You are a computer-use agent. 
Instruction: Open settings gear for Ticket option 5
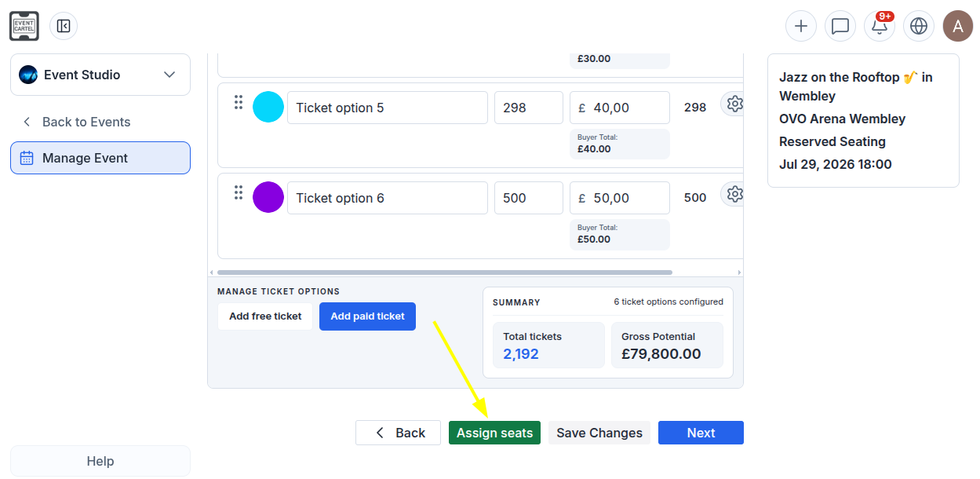point(734,104)
